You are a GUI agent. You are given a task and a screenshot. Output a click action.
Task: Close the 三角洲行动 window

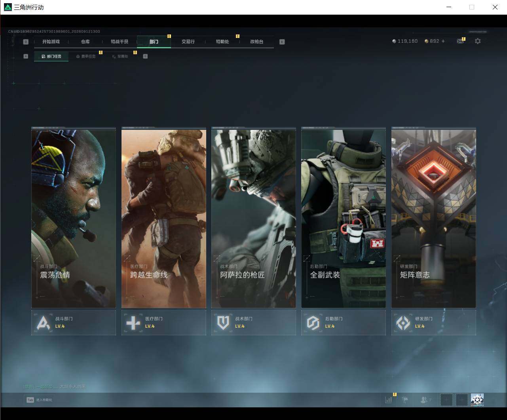coord(495,7)
